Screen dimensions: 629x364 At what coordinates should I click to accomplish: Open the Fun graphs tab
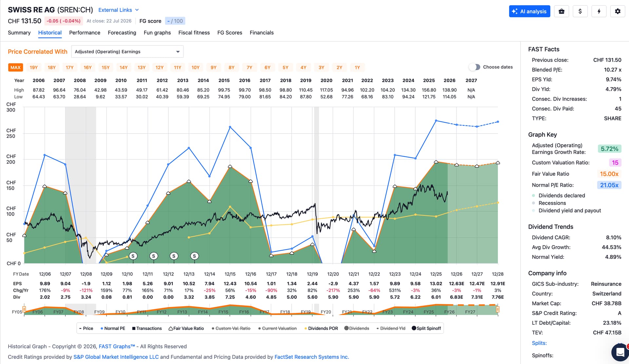[157, 33]
